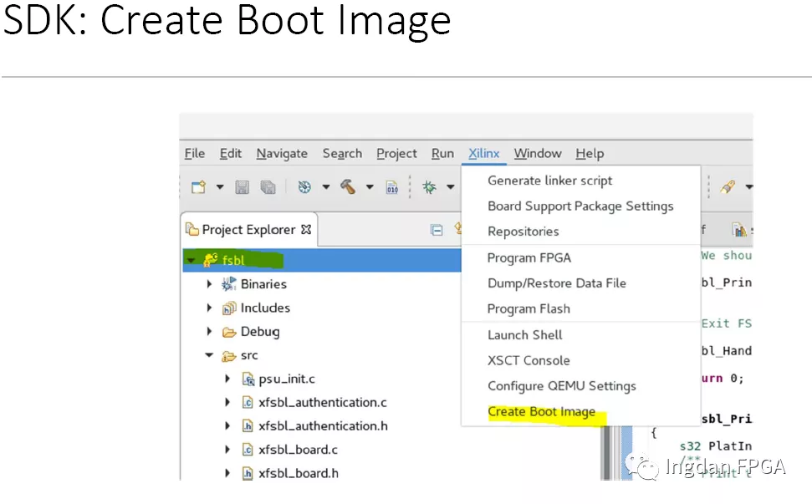The image size is (812, 504).
Task: Click the Debug bug icon
Action: coord(429,186)
